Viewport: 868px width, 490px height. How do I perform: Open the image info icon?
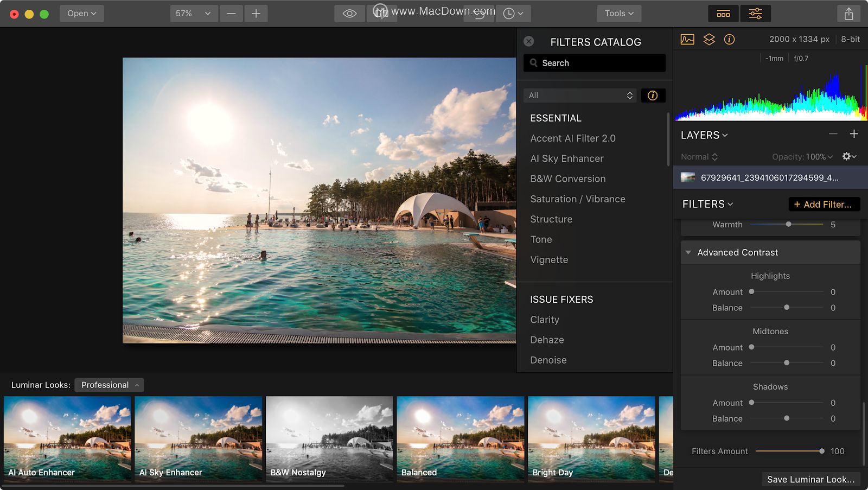[730, 40]
